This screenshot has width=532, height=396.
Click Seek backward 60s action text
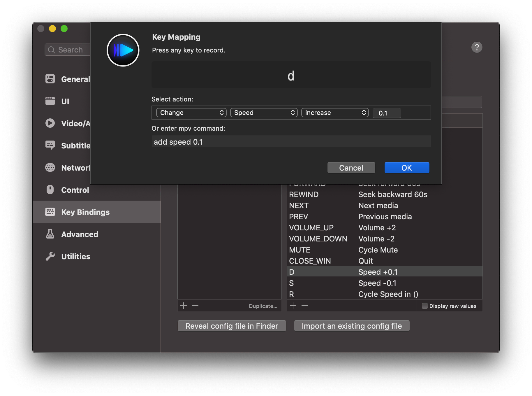pyautogui.click(x=393, y=195)
